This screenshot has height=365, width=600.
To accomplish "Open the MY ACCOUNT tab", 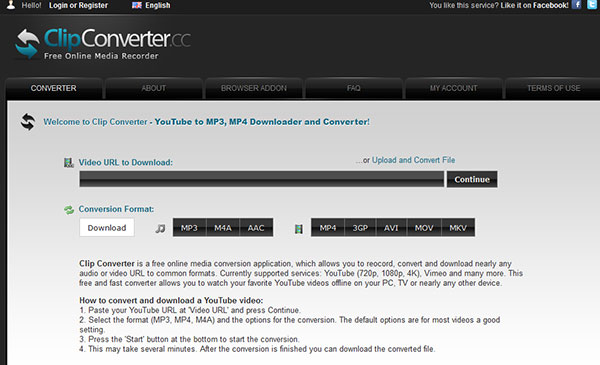I will click(x=453, y=88).
